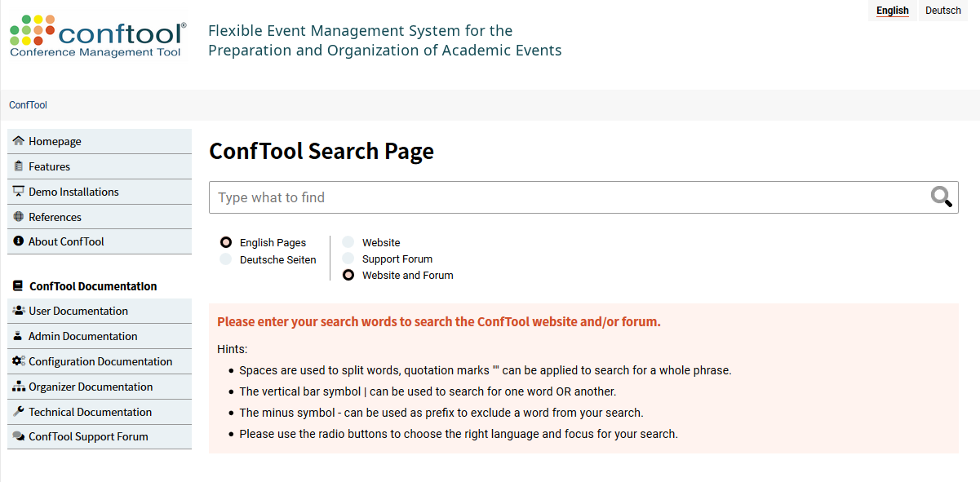Switch language to English
This screenshot has width=980, height=482.
click(x=893, y=11)
